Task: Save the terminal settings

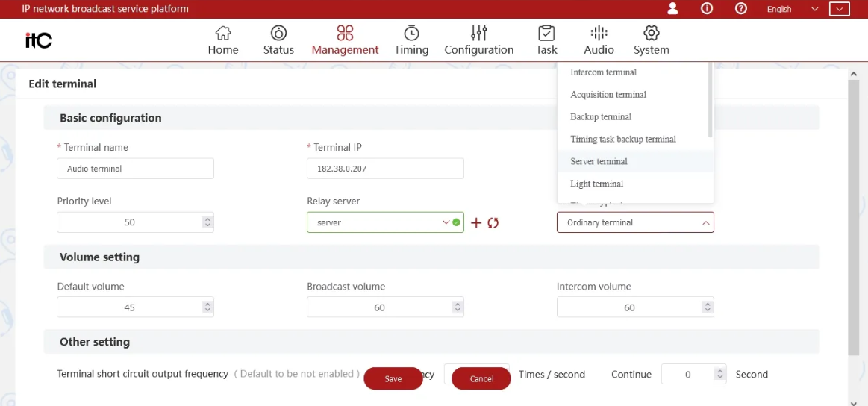Action: 393,378
